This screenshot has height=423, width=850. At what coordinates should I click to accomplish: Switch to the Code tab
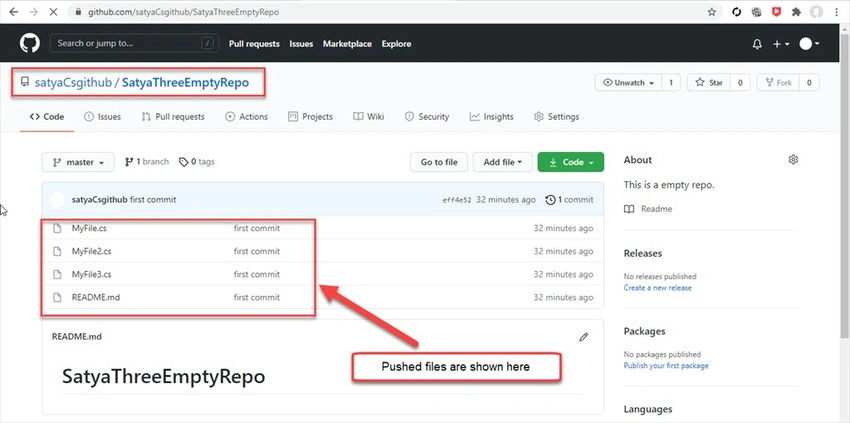pyautogui.click(x=47, y=117)
